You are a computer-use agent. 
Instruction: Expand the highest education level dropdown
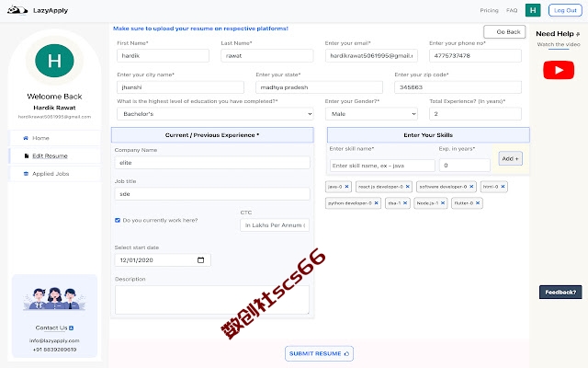click(x=215, y=114)
